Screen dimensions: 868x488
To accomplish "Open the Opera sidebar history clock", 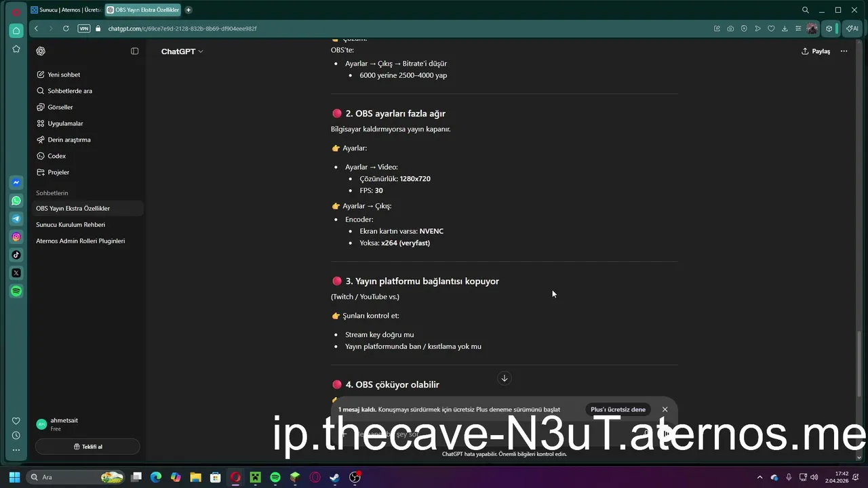I will (x=16, y=435).
